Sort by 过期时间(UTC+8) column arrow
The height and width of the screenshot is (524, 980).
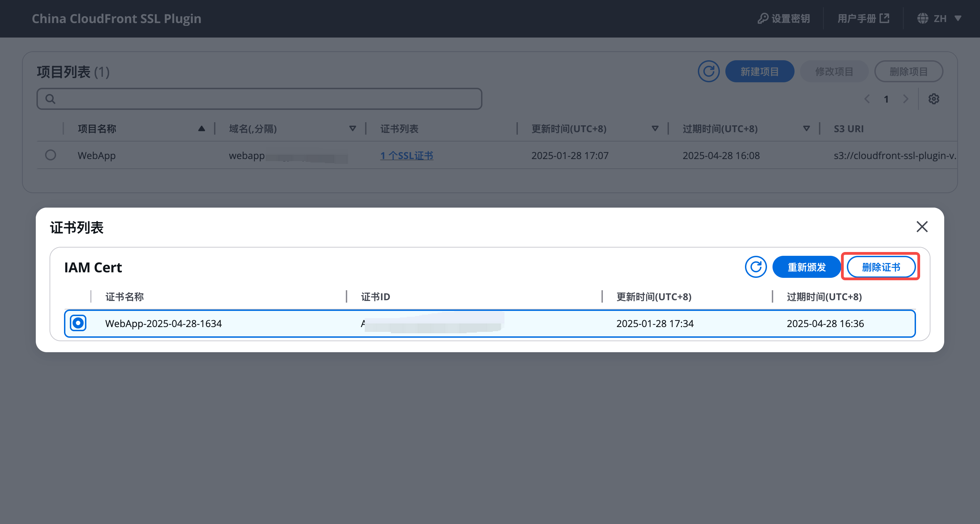[806, 129]
